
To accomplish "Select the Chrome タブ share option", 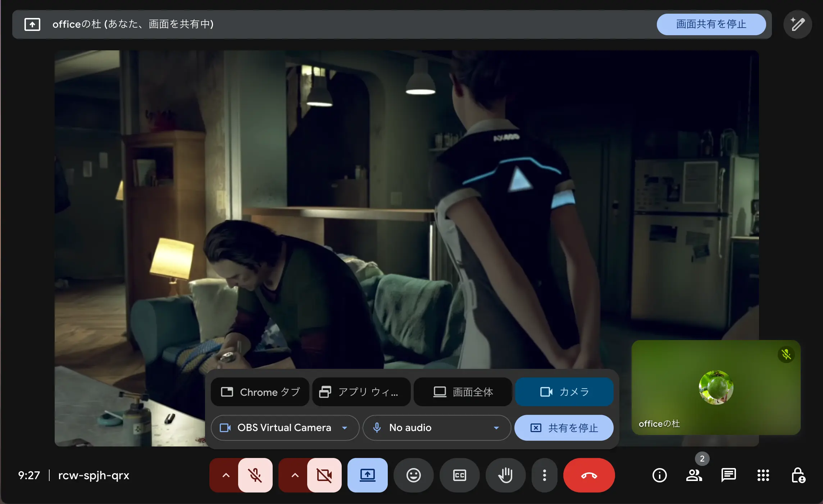I will 260,392.
